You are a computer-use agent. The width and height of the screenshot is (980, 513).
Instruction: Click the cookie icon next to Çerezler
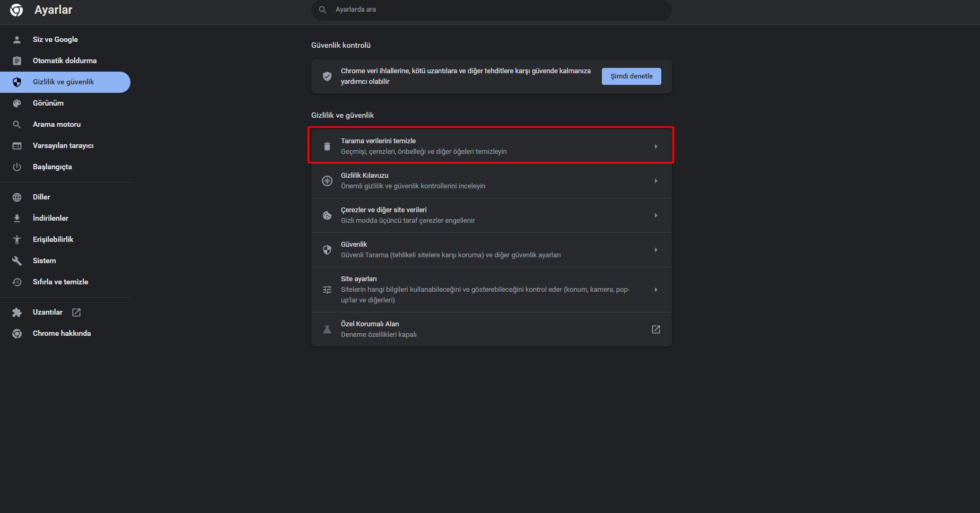pos(327,215)
